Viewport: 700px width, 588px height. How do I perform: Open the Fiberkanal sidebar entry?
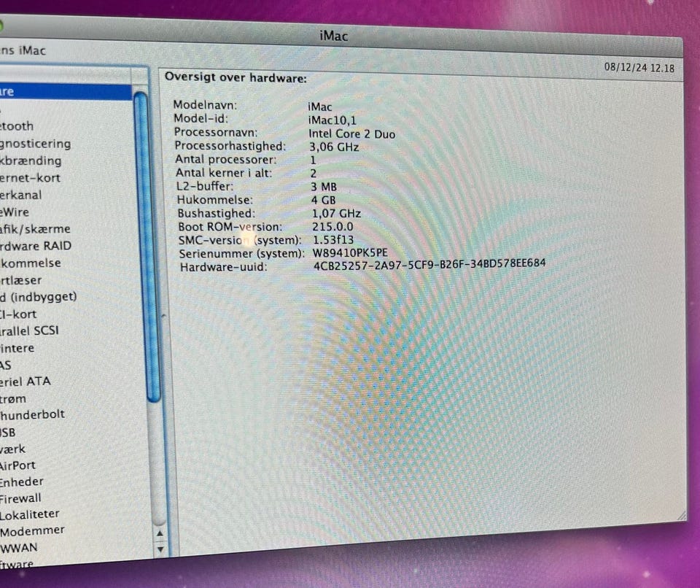(20, 195)
